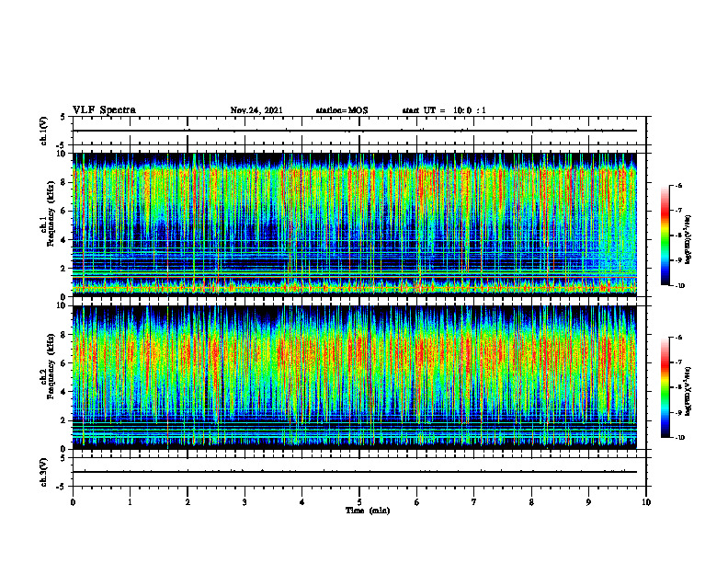Click tick label "3" on the Time axis

point(245,502)
